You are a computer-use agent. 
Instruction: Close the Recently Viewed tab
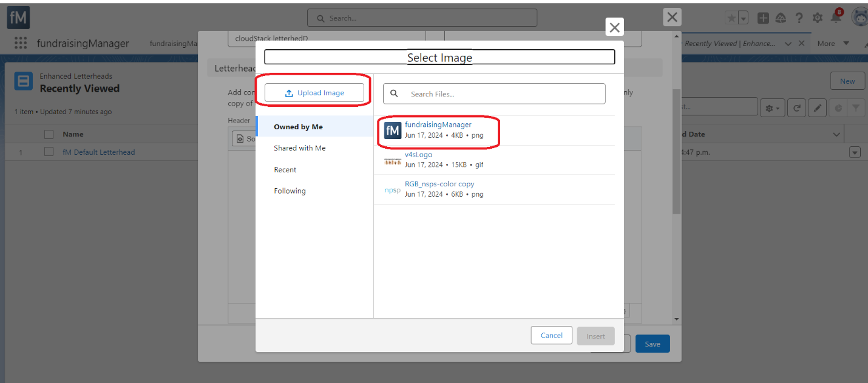coord(801,44)
